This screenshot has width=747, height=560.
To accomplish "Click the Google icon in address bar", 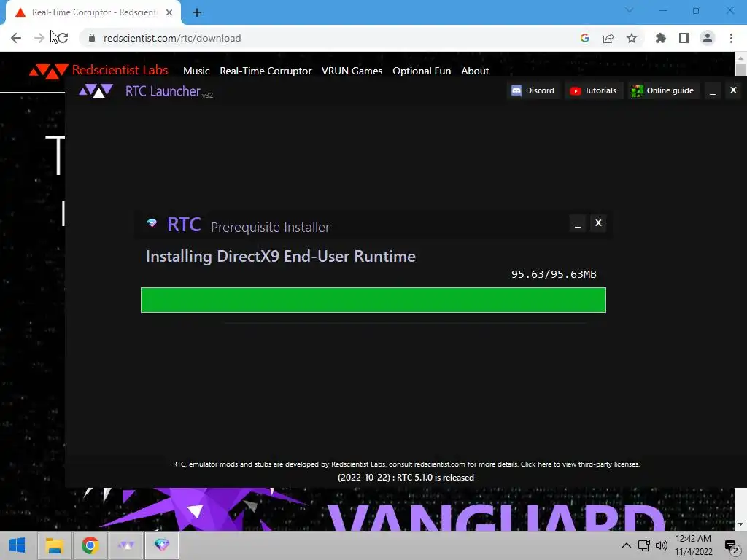I will pos(585,38).
